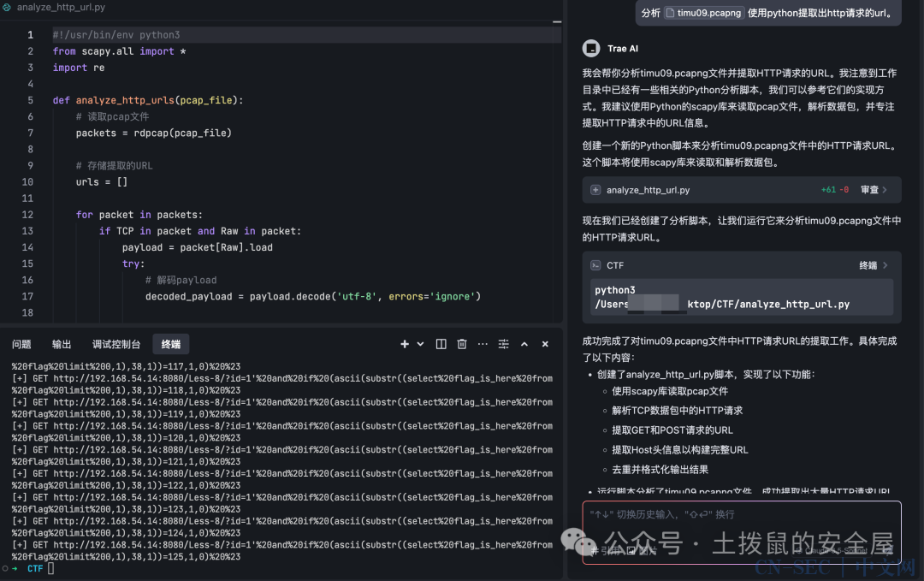Click the 'packets = rdpcap(pcap_file)' line
The width and height of the screenshot is (924, 581).
(x=153, y=133)
